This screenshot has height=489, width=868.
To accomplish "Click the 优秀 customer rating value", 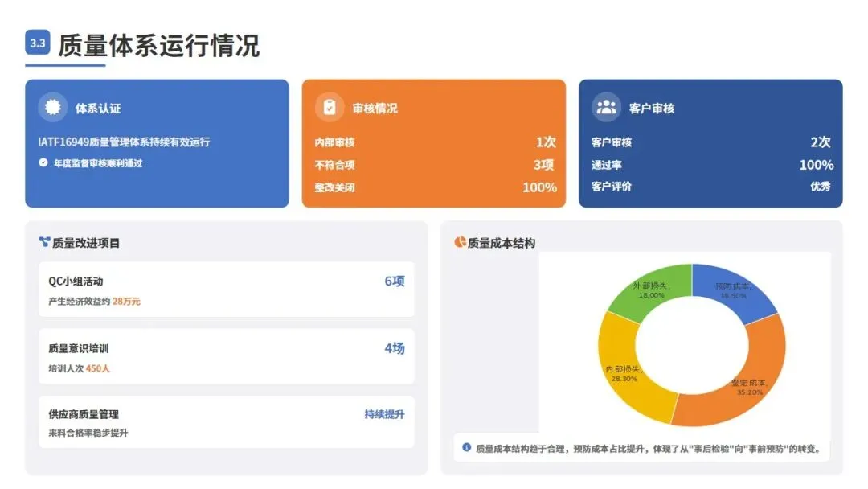I will pyautogui.click(x=821, y=187).
